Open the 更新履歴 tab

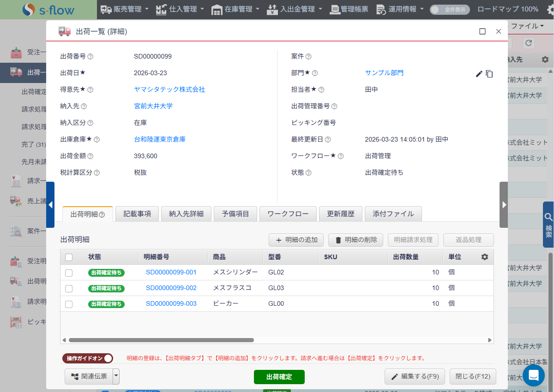(x=341, y=214)
